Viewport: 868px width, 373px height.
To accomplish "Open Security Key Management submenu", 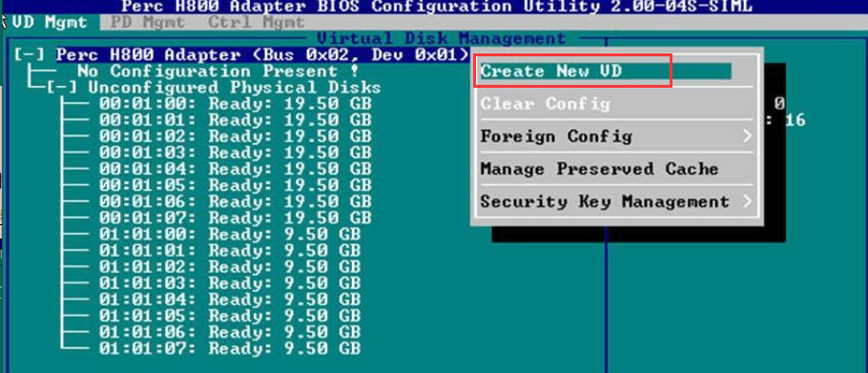I will (605, 201).
